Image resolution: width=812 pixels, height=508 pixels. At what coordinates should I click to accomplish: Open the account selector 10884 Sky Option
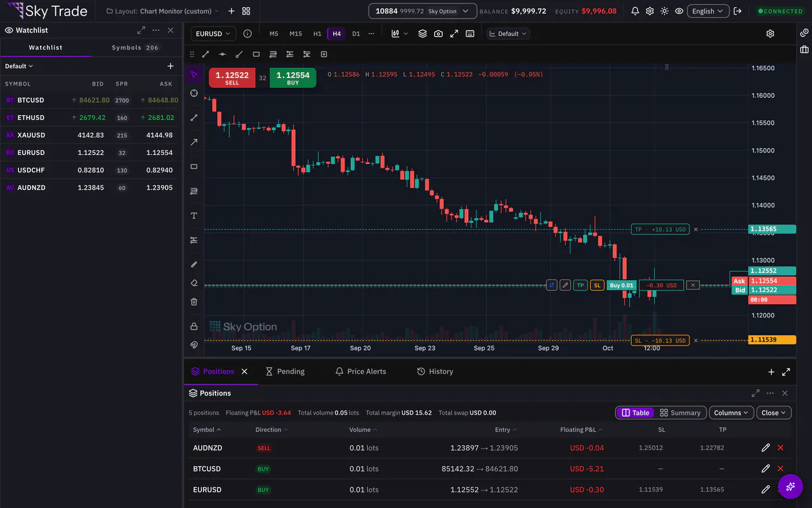coord(422,11)
